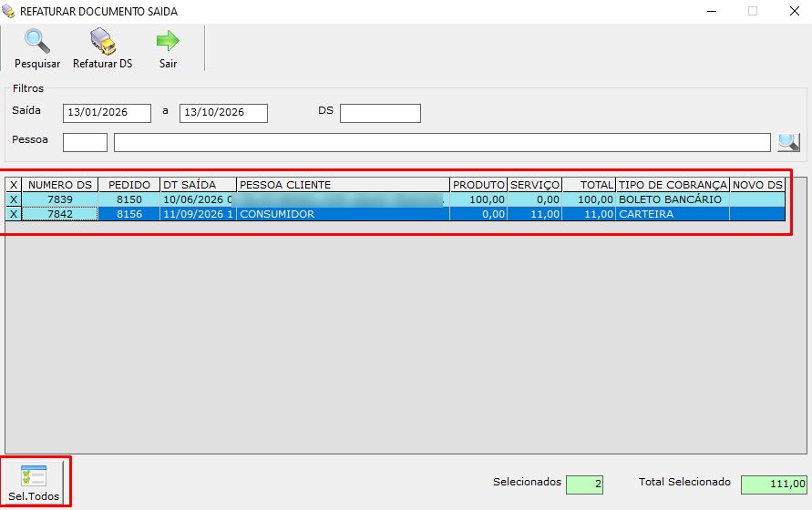Click the X column header in the grid
Viewport: 812px width, 510px height.
14,185
